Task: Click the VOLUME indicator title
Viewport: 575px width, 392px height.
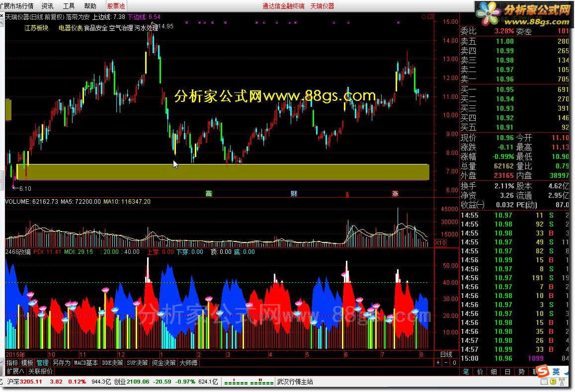Action: (x=31, y=202)
